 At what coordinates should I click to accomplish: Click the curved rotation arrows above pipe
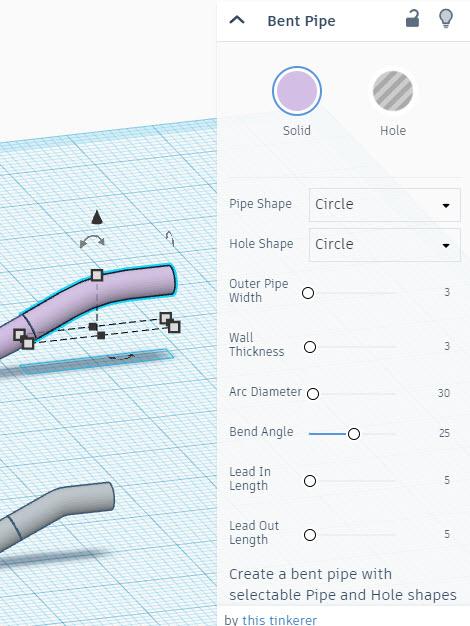pos(92,241)
